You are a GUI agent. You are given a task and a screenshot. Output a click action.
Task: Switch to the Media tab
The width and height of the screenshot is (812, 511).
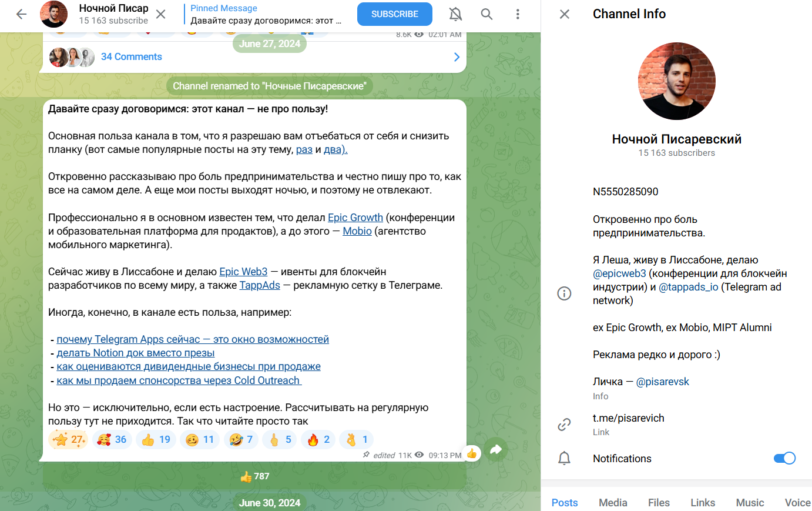click(x=613, y=503)
